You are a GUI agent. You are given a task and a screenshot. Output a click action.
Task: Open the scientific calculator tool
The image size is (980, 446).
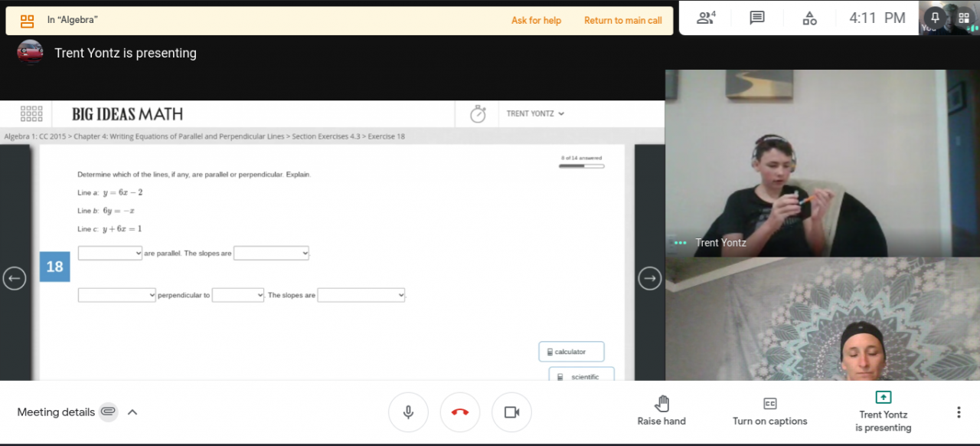581,375
